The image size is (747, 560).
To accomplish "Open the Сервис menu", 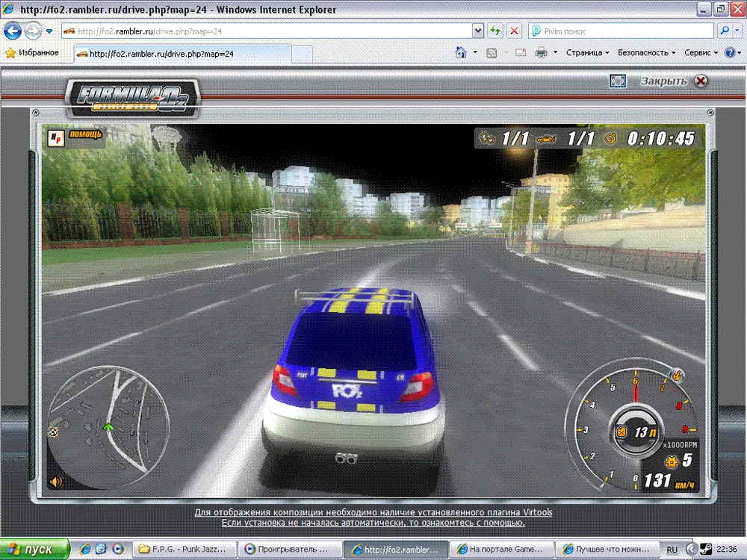I will [x=701, y=53].
